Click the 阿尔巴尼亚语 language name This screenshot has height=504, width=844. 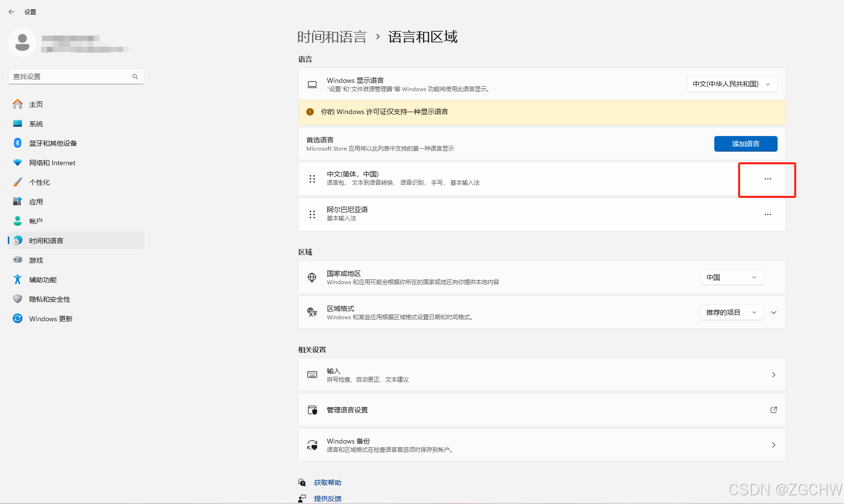pos(347,210)
